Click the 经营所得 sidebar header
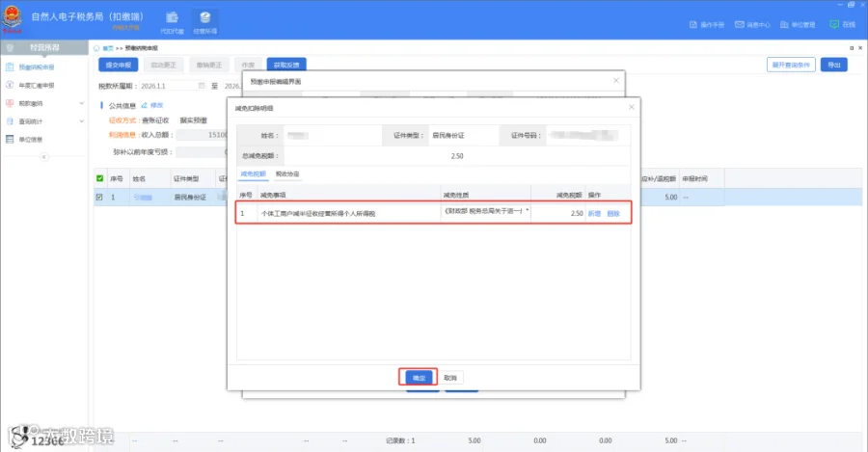Screen dimensions: 868x452 (x=44, y=47)
